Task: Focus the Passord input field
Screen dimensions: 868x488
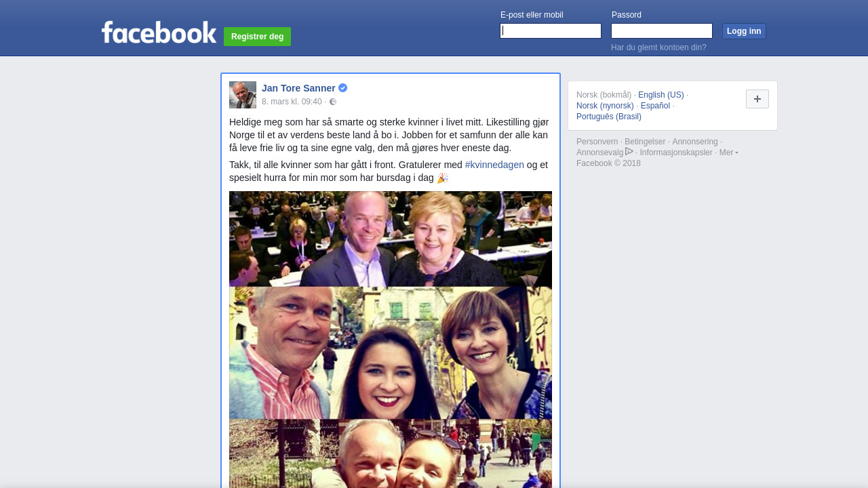Action: [x=662, y=31]
